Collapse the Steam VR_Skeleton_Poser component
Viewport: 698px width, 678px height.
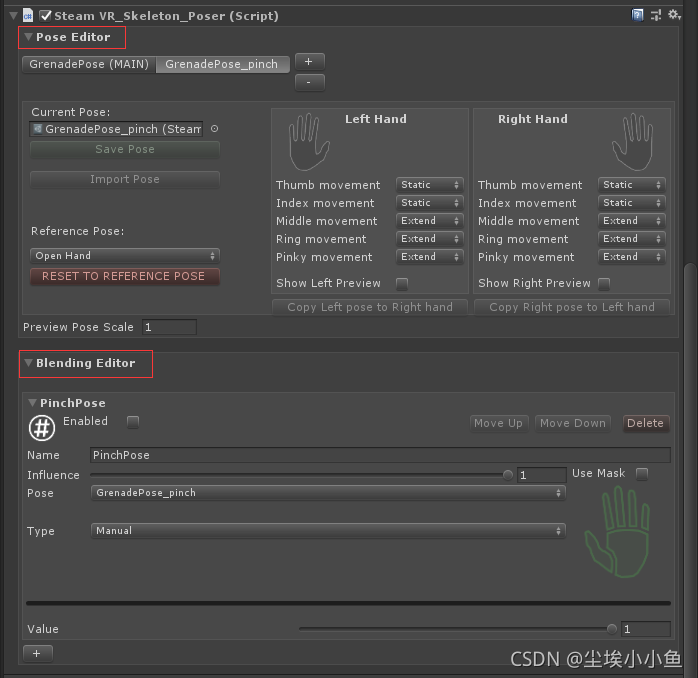coord(13,16)
